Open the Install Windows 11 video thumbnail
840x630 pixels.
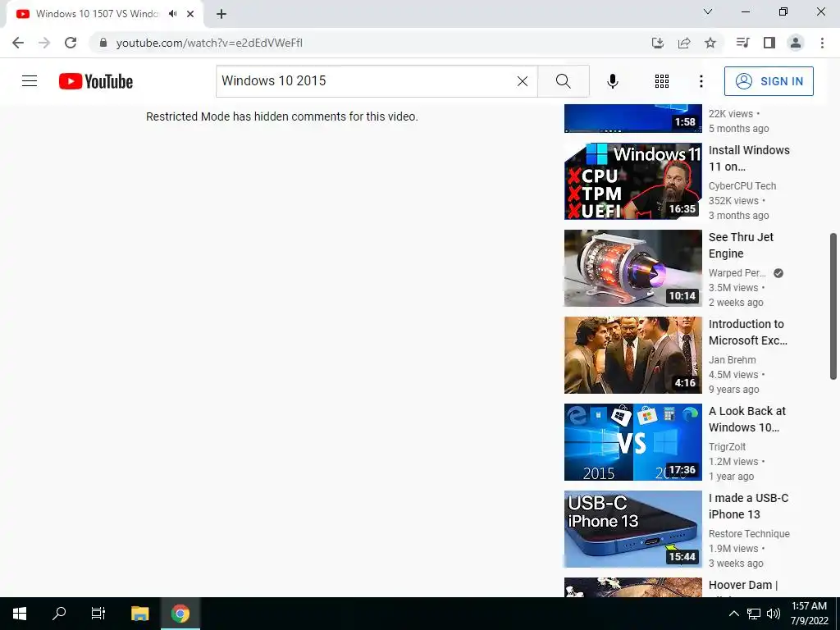[x=632, y=181]
